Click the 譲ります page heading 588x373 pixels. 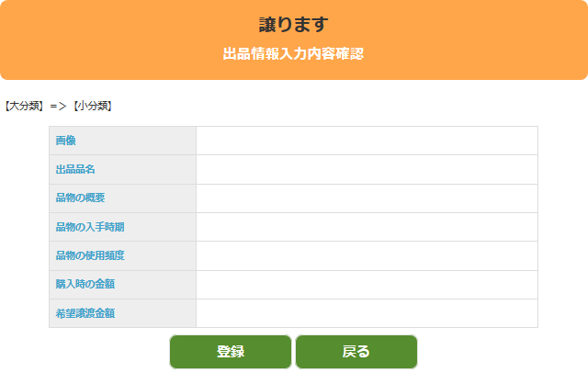tap(294, 25)
